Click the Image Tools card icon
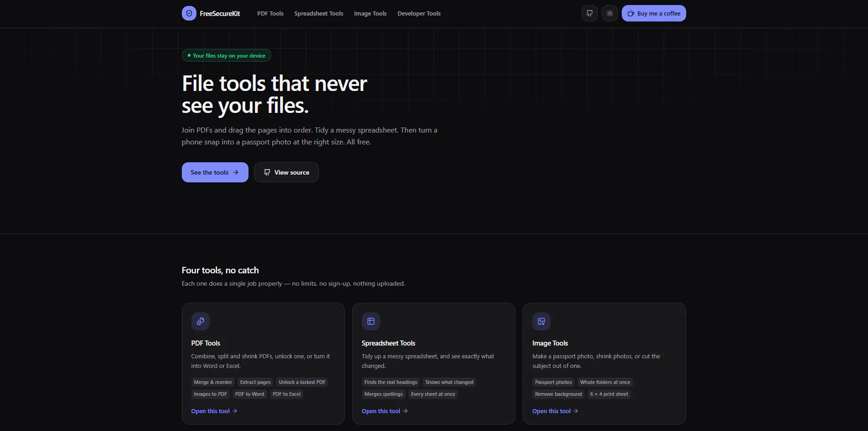The image size is (868, 431). [x=541, y=321]
